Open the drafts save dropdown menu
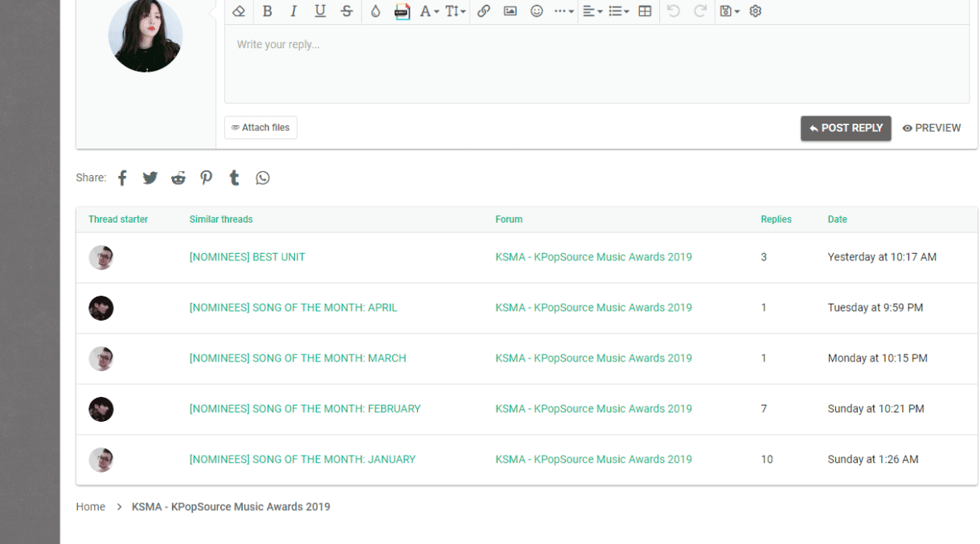Viewport: 980px width, 544px height. [730, 11]
